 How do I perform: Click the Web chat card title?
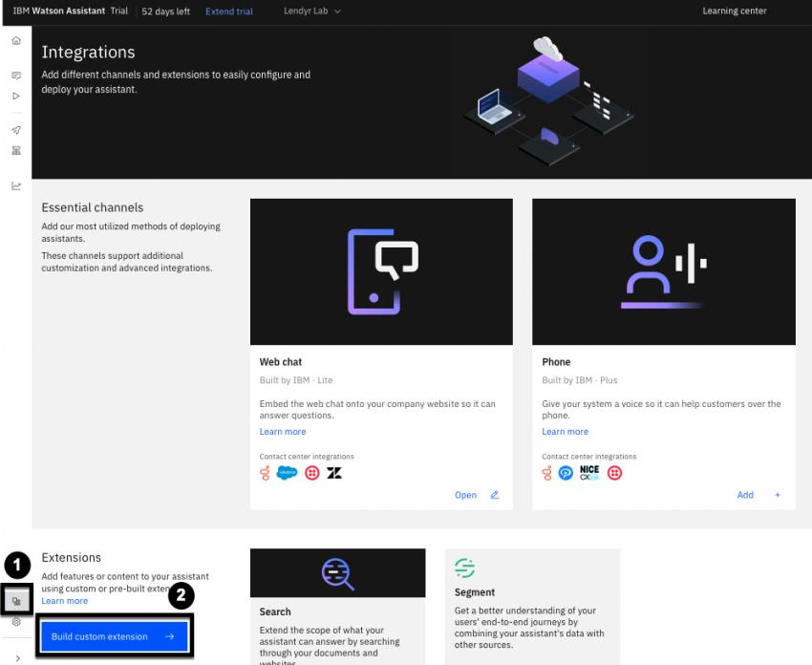[281, 362]
